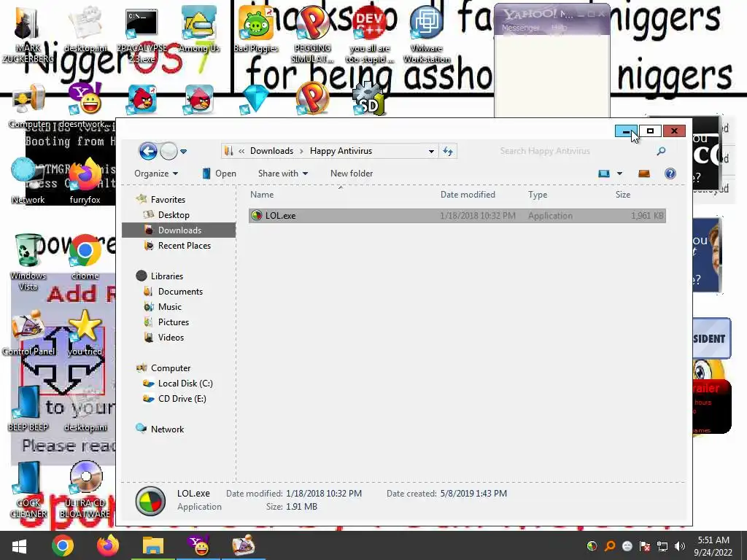The image size is (747, 560).
Task: Click File Explorer taskbar button
Action: 153,545
